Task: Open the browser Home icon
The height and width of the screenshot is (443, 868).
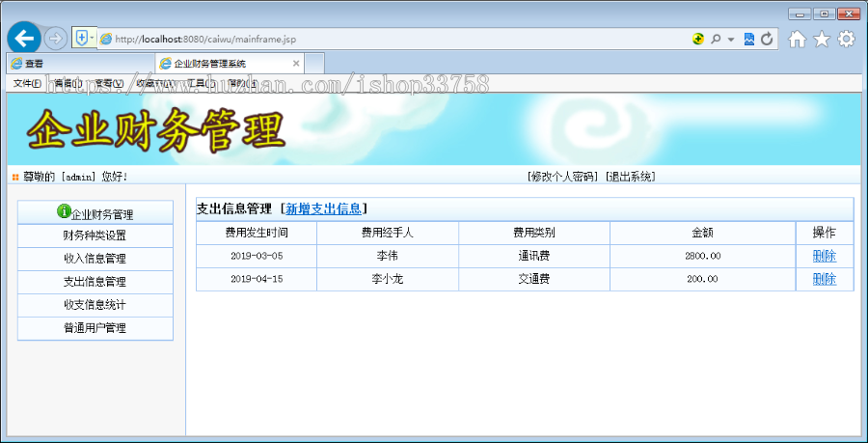Action: tap(798, 39)
